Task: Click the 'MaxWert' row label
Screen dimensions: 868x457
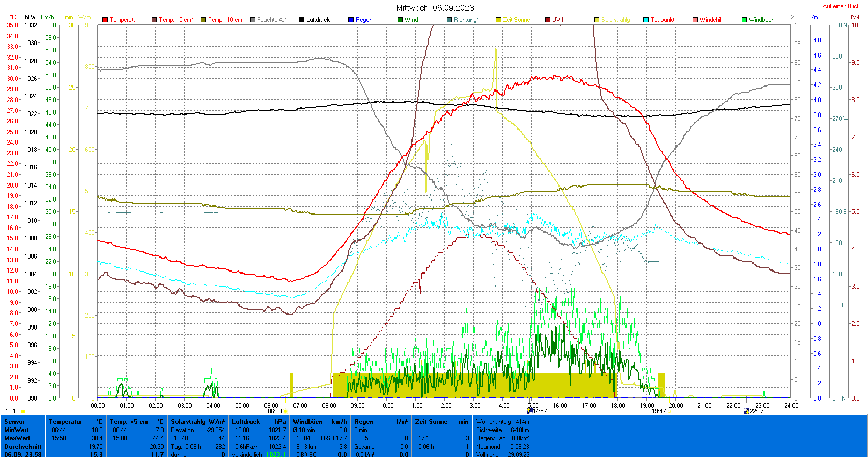Action: point(17,438)
